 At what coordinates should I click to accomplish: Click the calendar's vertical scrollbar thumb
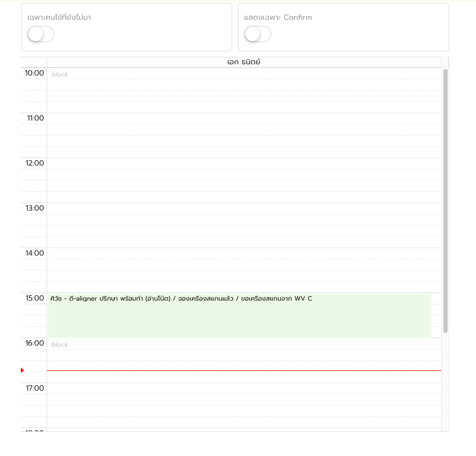[445, 201]
